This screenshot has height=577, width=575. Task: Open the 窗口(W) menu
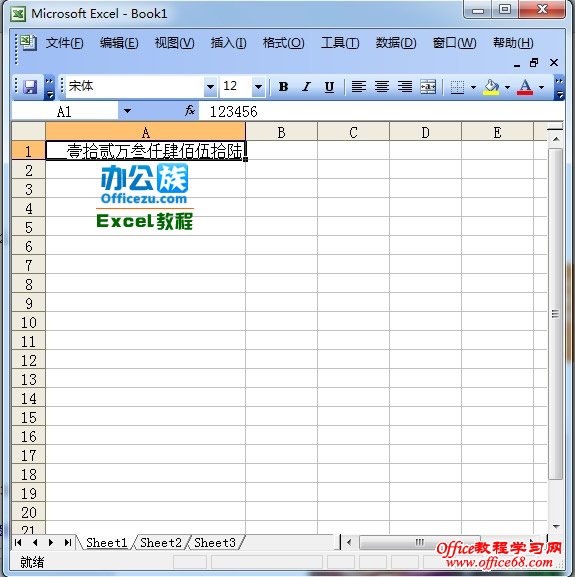454,43
